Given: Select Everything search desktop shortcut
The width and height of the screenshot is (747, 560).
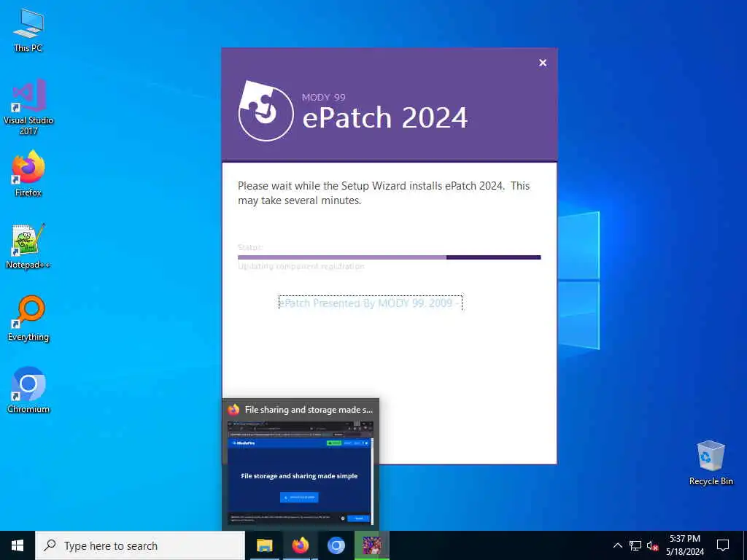Looking at the screenshot, I should point(28,319).
